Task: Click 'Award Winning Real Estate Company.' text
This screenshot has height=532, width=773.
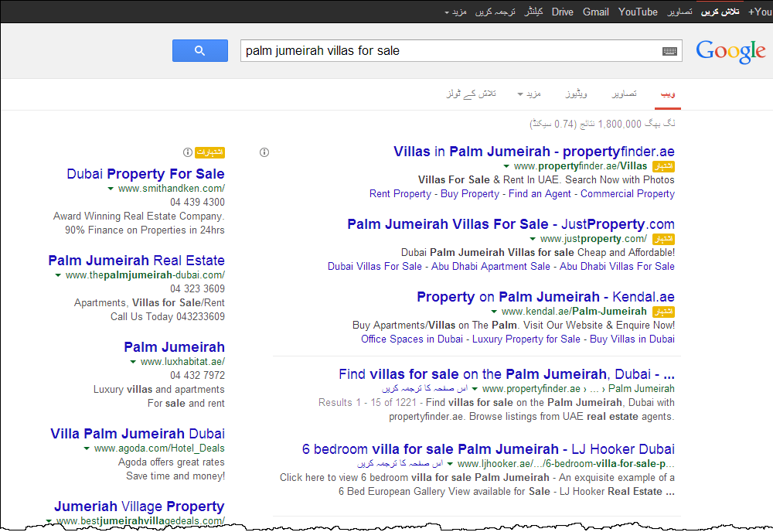Action: coord(139,216)
